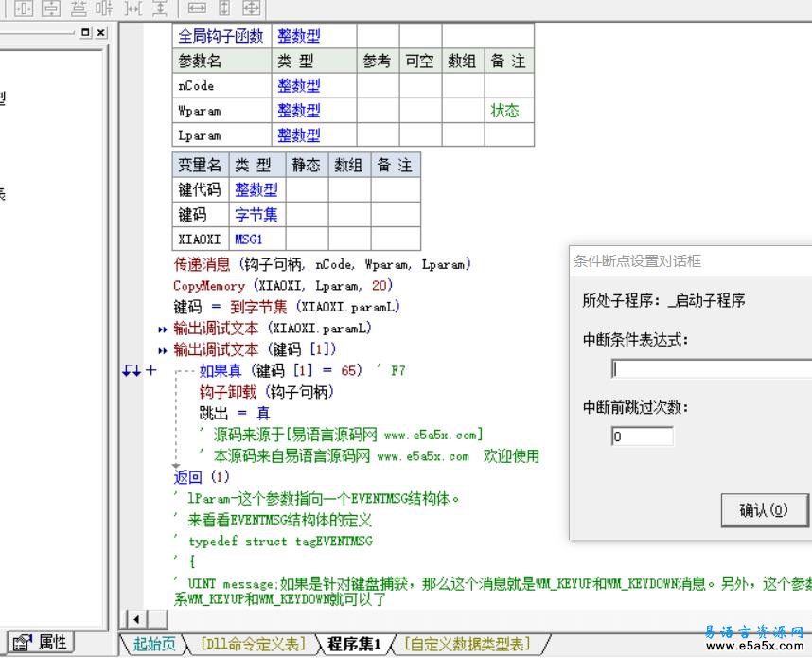Click the 可空 column header
The height and width of the screenshot is (658, 812).
[419, 62]
